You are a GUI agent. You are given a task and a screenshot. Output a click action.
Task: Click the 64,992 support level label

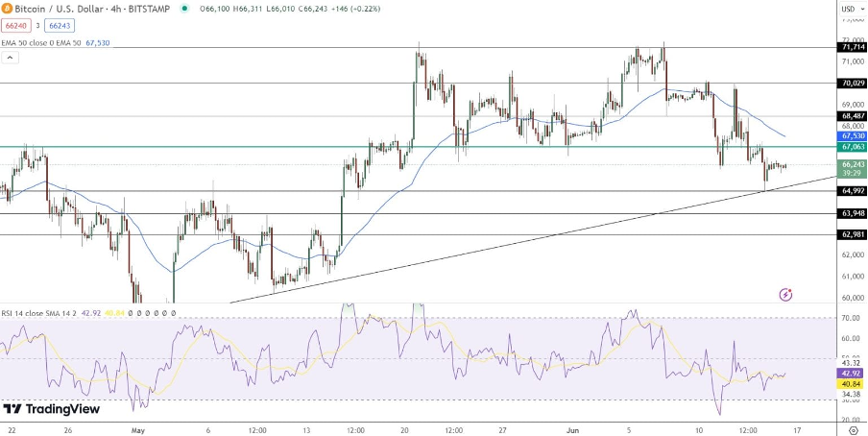click(x=853, y=191)
